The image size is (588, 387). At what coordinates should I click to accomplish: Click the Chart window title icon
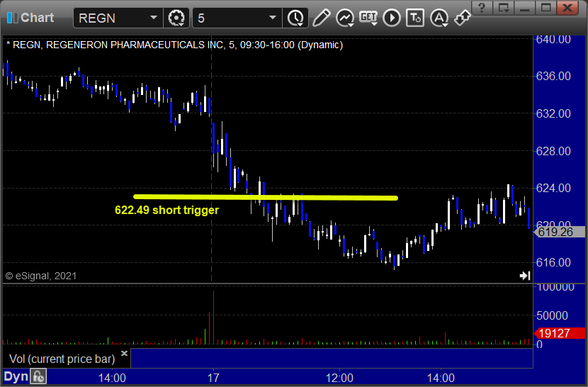(x=12, y=18)
